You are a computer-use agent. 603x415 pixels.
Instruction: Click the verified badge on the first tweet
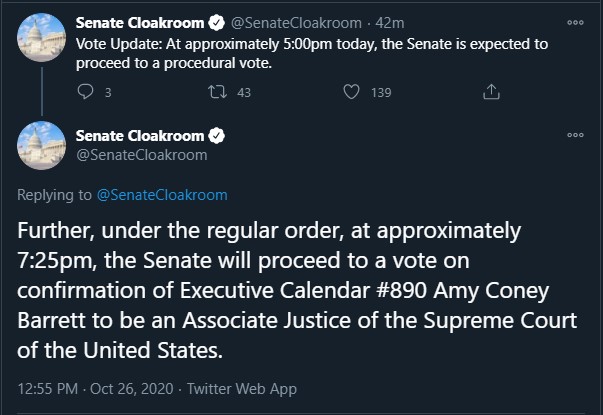click(x=217, y=23)
